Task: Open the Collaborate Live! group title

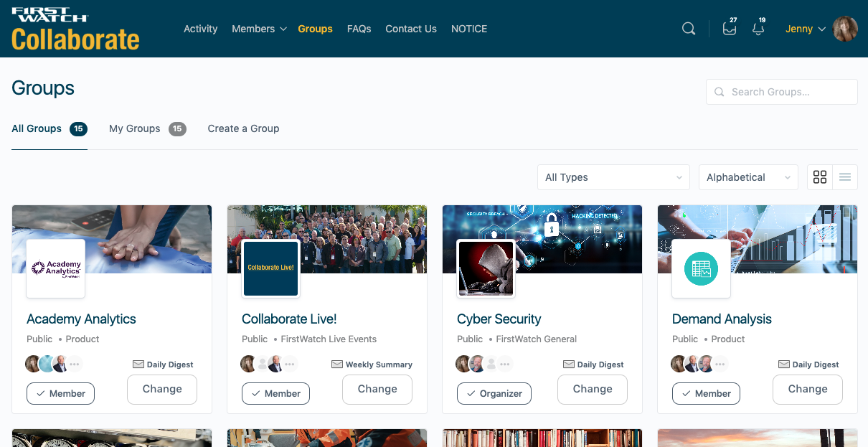Action: click(289, 319)
